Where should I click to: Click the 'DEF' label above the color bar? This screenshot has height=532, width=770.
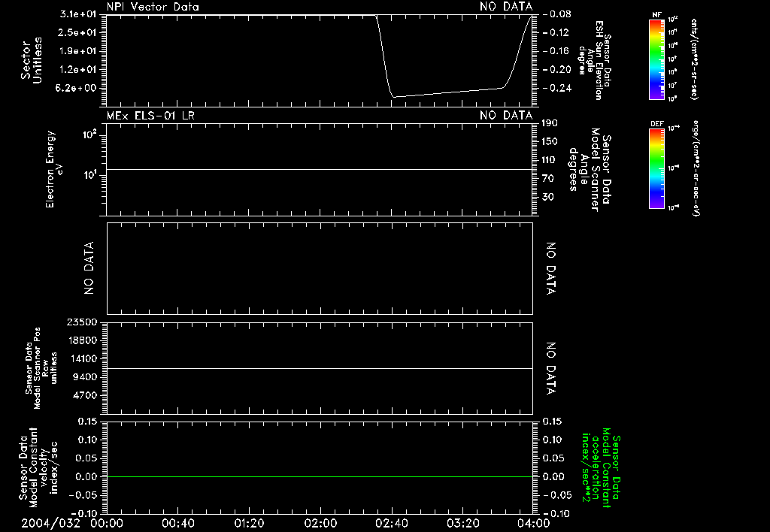click(x=656, y=124)
